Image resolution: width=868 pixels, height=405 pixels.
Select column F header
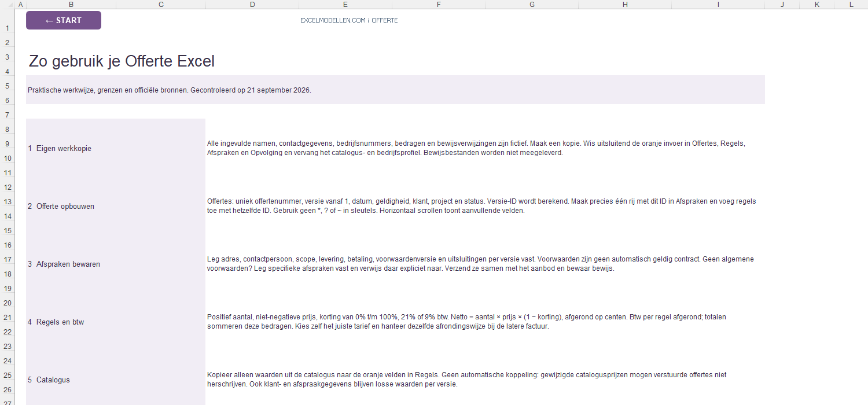[439, 5]
